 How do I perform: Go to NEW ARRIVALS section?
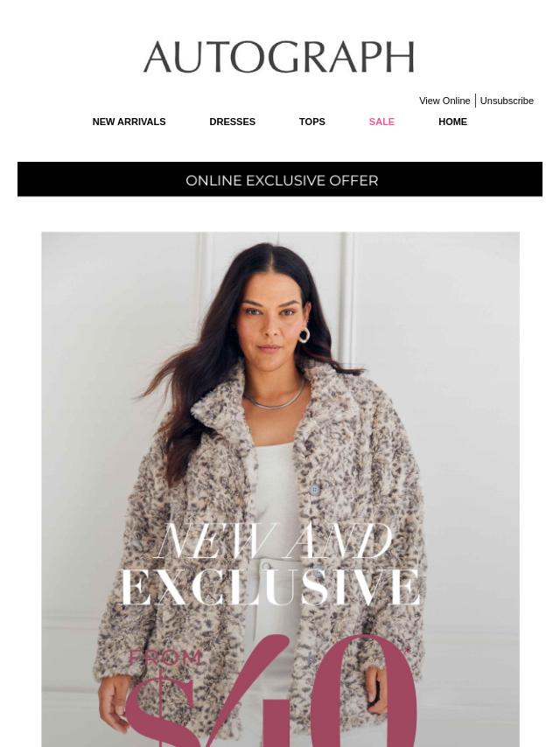coord(129,122)
